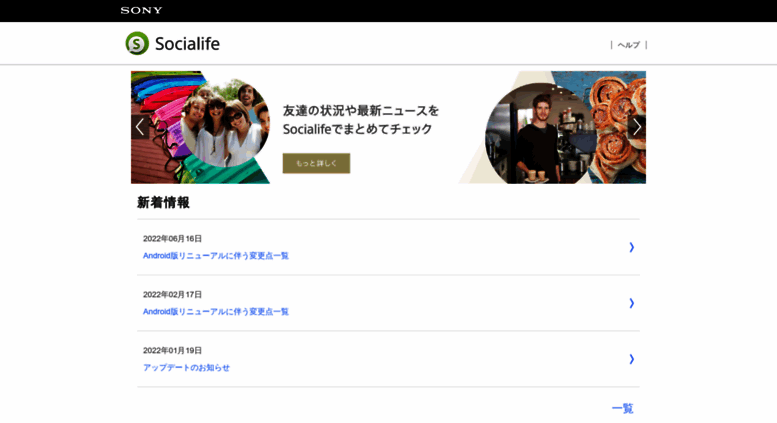Open the 2022年06月16日 Android版リニューアル link

point(216,256)
